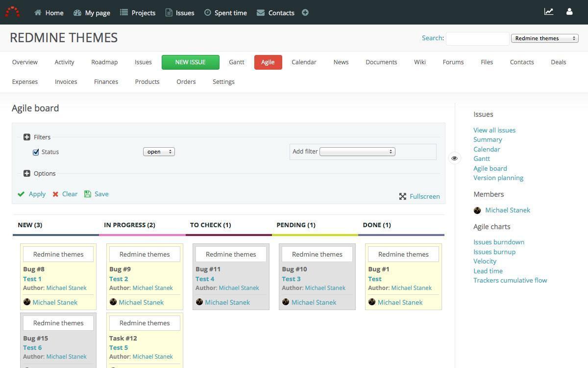Open the Add filter dropdown
588x368 pixels.
coord(357,152)
